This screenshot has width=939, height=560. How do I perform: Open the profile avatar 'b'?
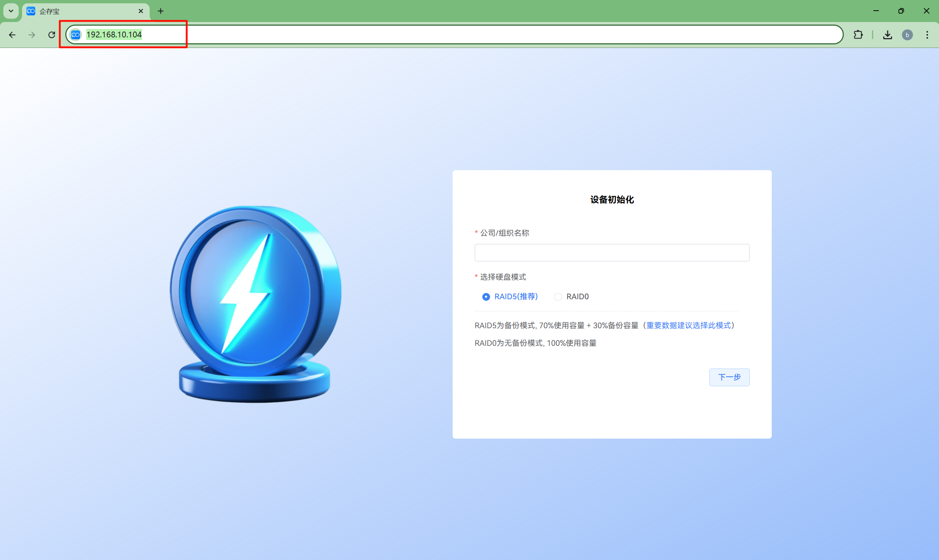click(907, 35)
